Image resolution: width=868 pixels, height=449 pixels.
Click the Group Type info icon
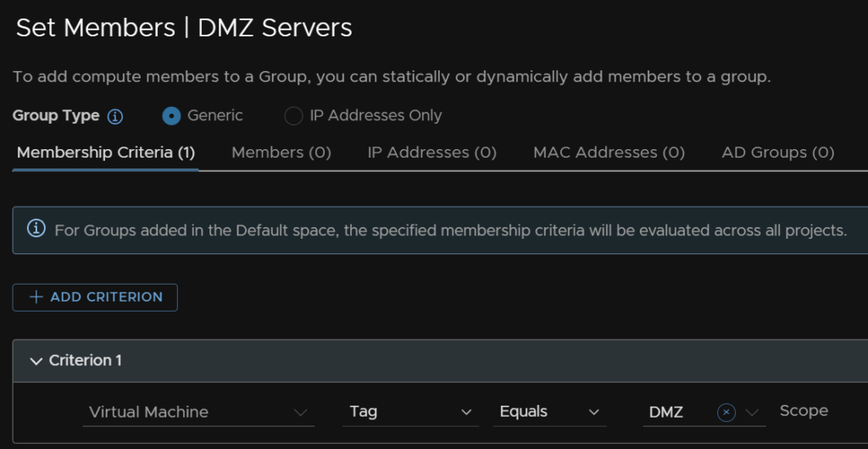115,116
